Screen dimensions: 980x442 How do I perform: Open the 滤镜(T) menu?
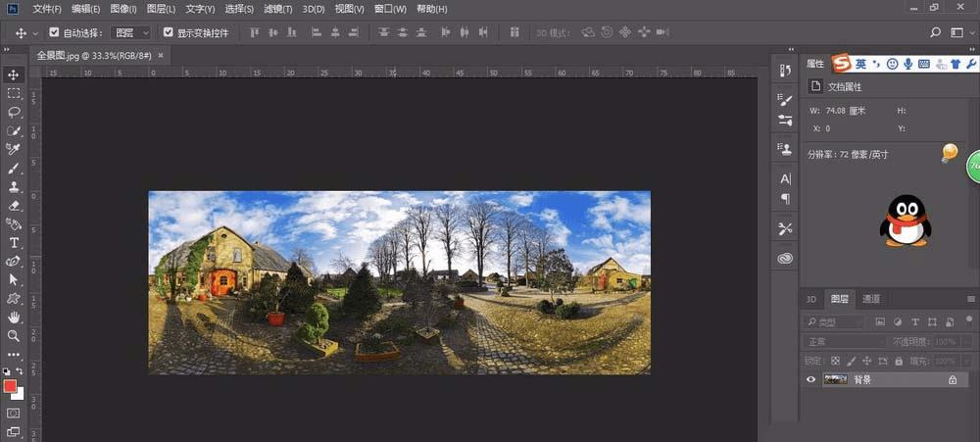click(x=278, y=9)
